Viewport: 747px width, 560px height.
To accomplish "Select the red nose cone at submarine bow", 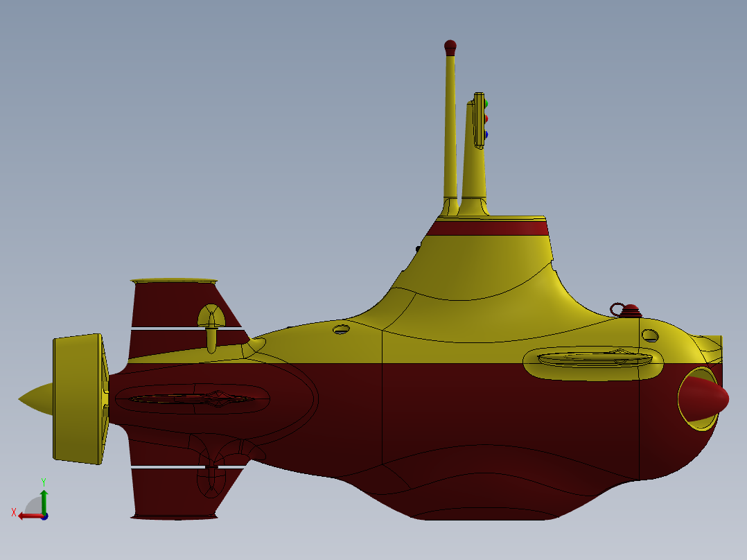I will pyautogui.click(x=704, y=399).
